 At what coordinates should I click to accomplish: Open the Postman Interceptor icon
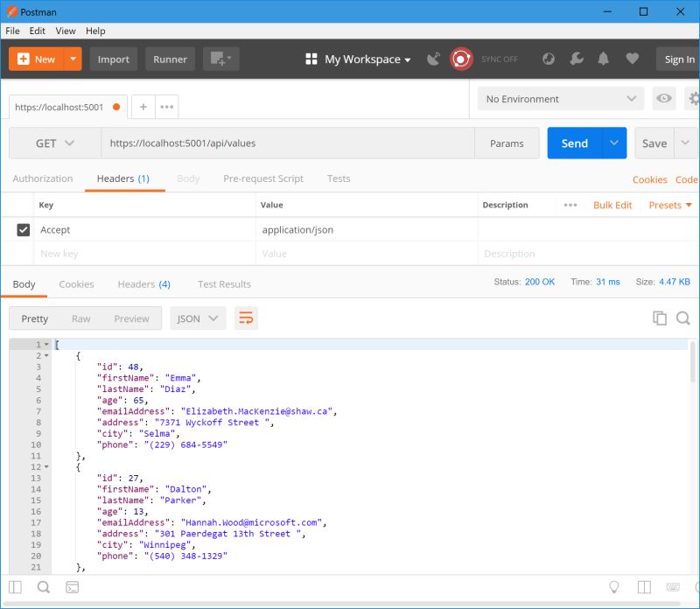[x=433, y=59]
